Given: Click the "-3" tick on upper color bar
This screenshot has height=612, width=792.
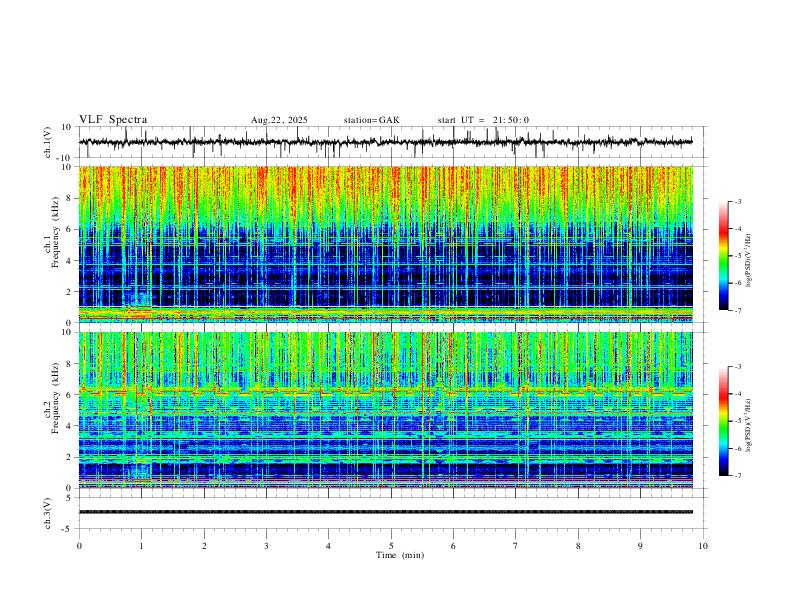Looking at the screenshot, I should tap(737, 201).
